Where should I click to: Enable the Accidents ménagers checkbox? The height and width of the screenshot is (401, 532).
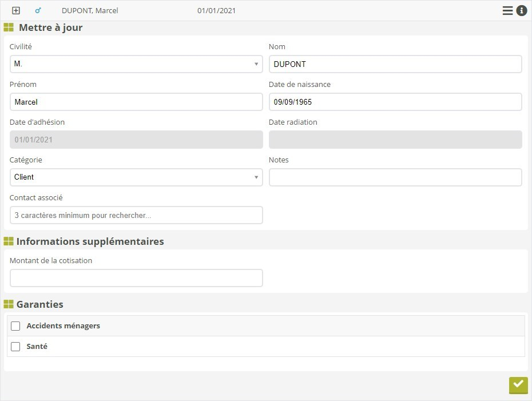(x=15, y=326)
